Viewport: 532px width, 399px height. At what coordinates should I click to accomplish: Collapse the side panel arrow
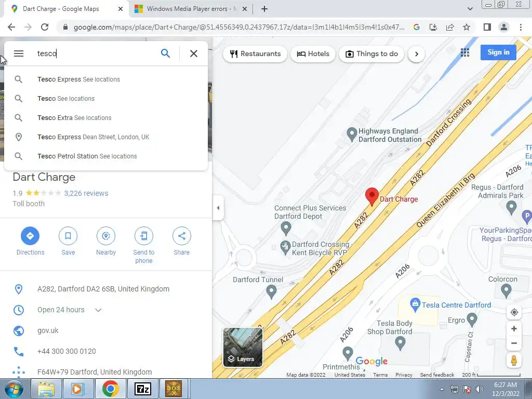pos(218,208)
